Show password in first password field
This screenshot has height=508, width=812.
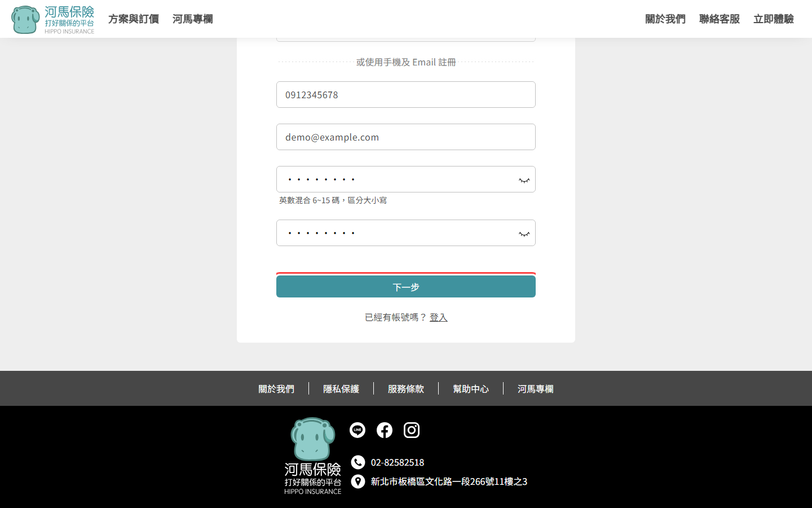click(x=524, y=180)
